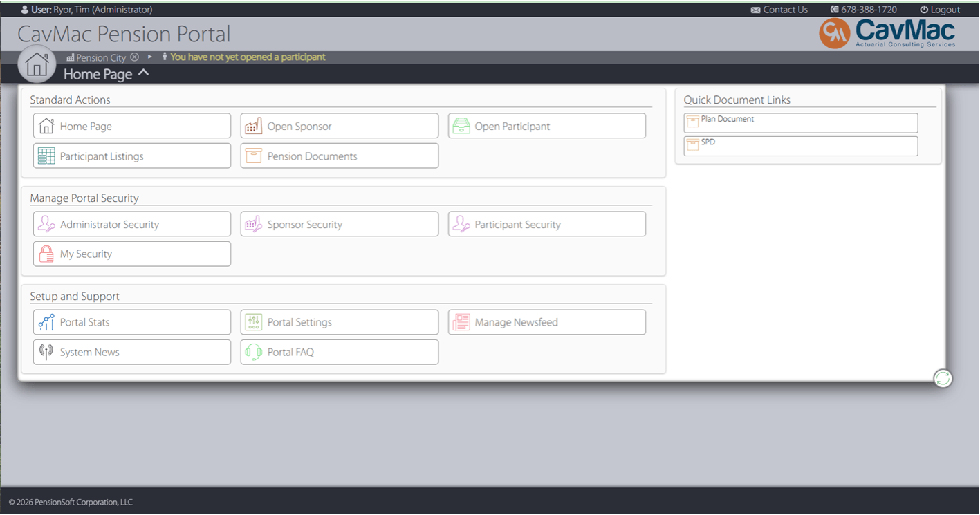Screen dimensions: 980x515
Task: Click the SPD document box icon
Action: click(692, 145)
